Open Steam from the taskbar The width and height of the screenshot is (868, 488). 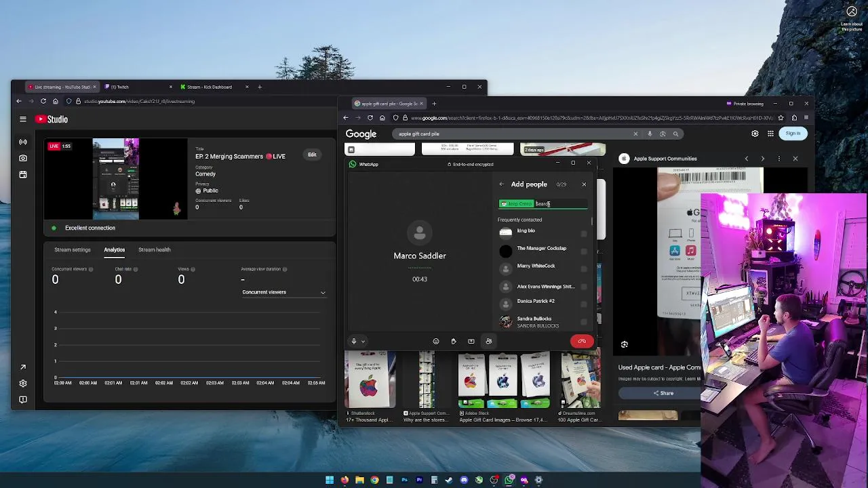[x=449, y=480]
